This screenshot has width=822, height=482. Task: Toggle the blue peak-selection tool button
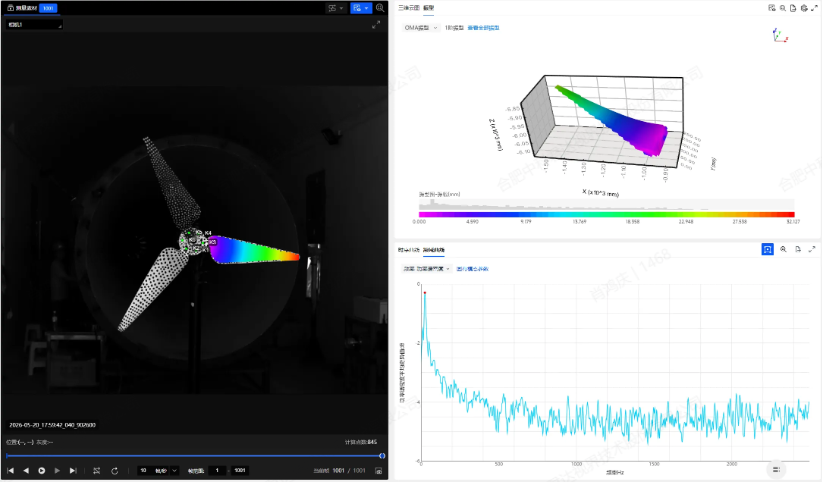pos(767,250)
